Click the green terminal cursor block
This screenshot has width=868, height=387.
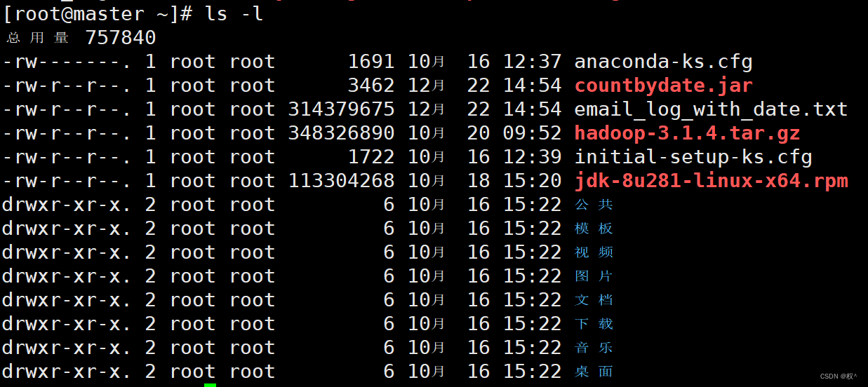coord(210,385)
